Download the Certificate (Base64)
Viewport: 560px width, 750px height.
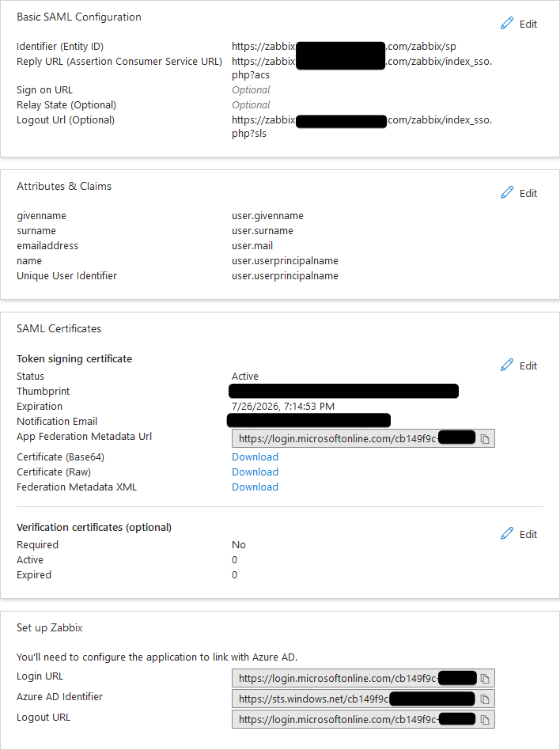255,456
